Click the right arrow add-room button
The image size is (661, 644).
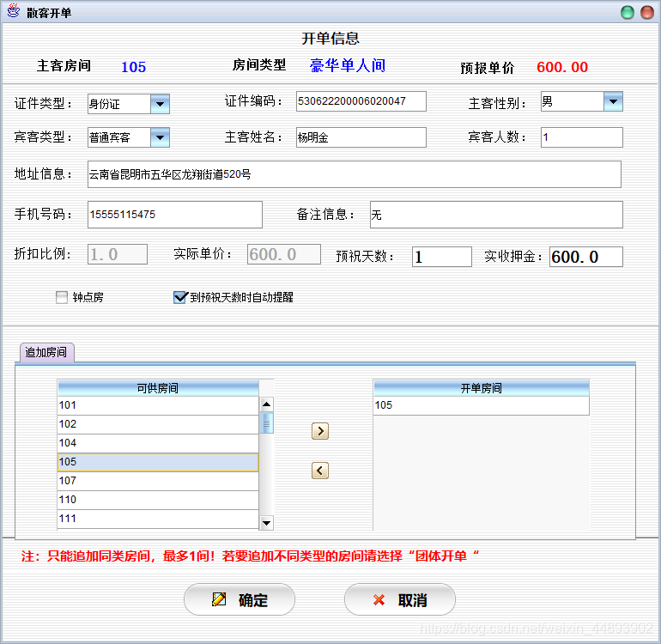point(320,431)
